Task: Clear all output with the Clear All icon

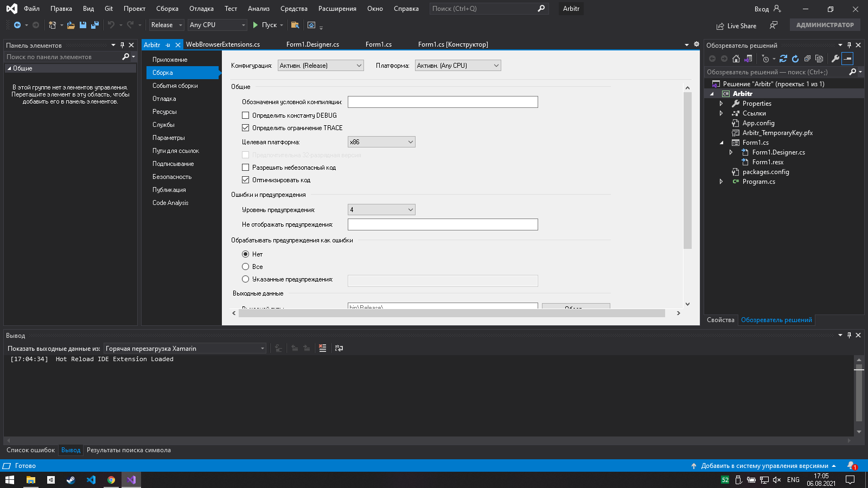Action: pyautogui.click(x=323, y=348)
